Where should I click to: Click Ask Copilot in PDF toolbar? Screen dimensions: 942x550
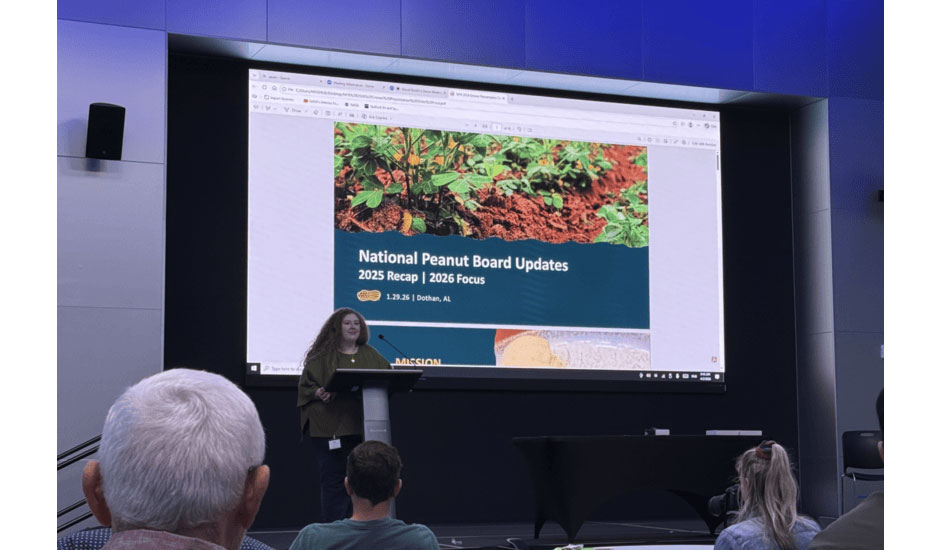[377, 117]
